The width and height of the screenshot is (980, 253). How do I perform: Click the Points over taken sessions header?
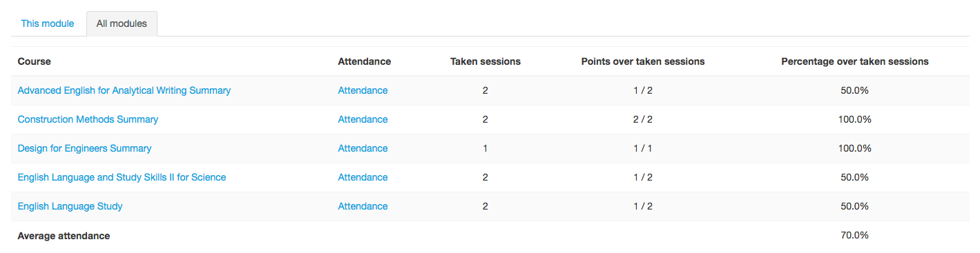pyautogui.click(x=643, y=61)
